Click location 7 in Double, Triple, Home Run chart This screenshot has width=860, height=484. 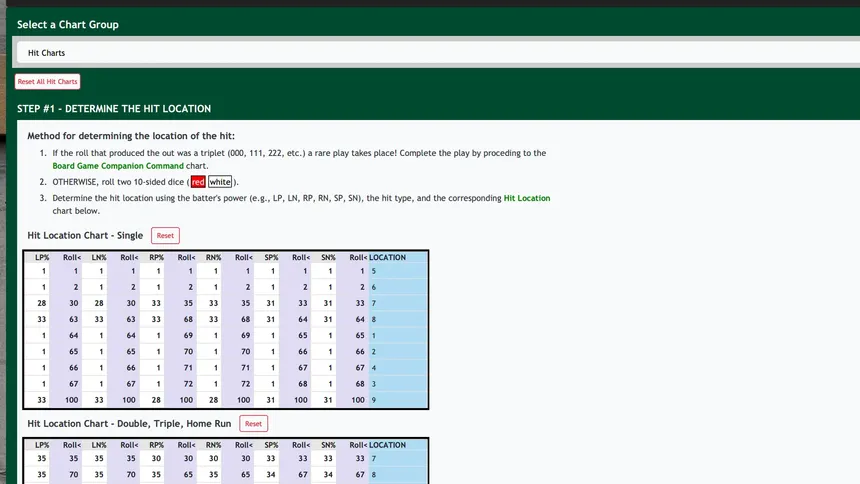point(374,459)
